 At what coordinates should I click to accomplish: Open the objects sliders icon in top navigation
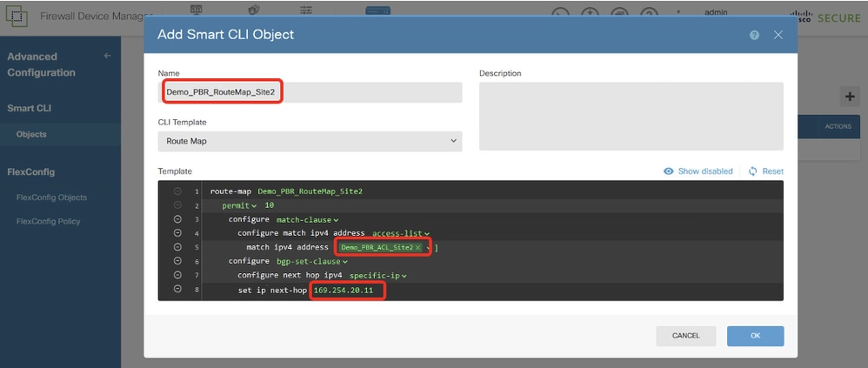pos(306,10)
